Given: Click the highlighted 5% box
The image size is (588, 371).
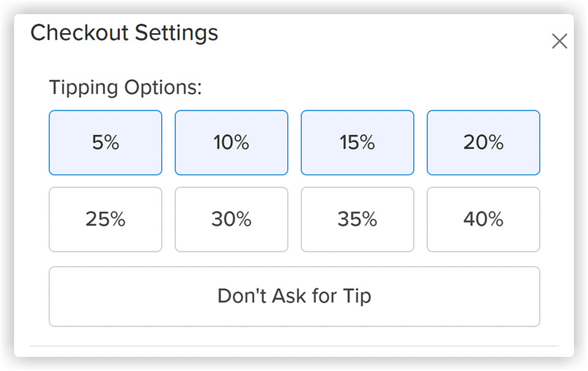Looking at the screenshot, I should (x=105, y=143).
